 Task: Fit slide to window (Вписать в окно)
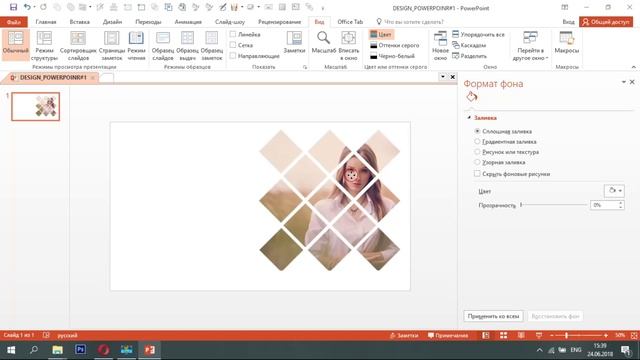pyautogui.click(x=349, y=46)
